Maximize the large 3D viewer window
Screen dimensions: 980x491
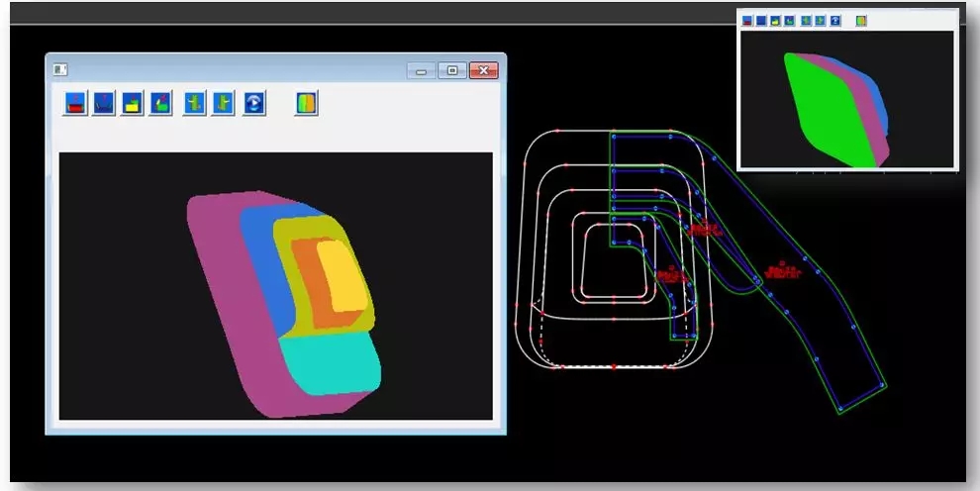tap(452, 70)
